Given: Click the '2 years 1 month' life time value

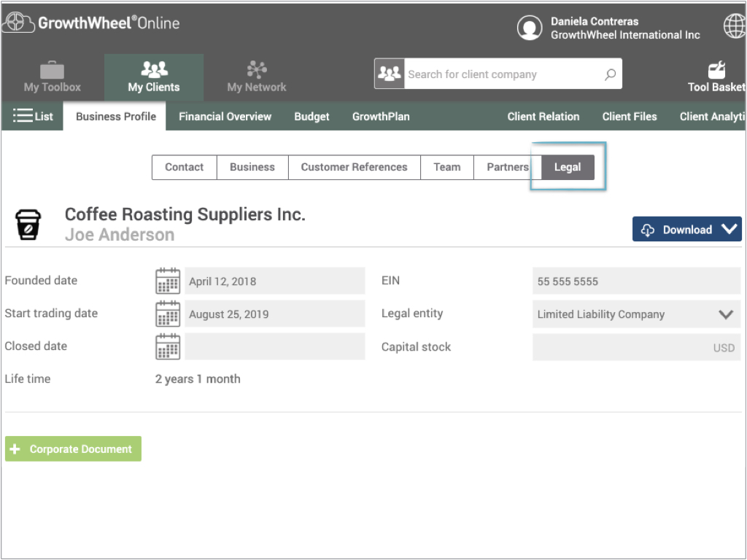Looking at the screenshot, I should pos(198,379).
